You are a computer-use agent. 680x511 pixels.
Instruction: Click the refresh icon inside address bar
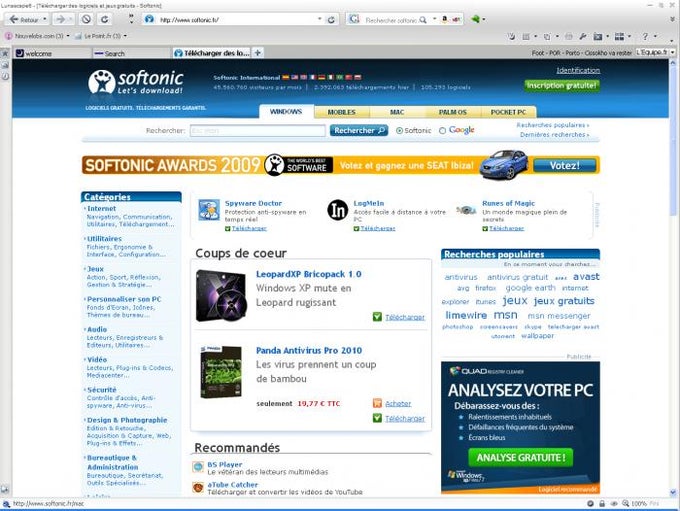point(331,20)
